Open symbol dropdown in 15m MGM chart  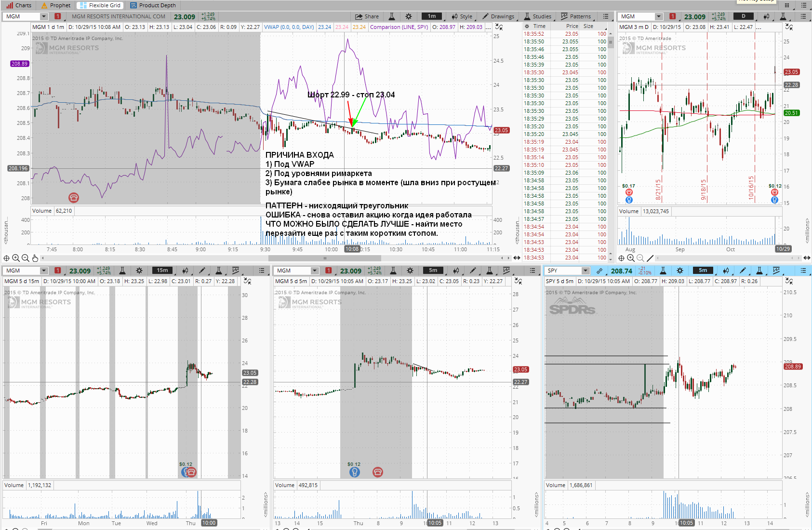[44, 271]
